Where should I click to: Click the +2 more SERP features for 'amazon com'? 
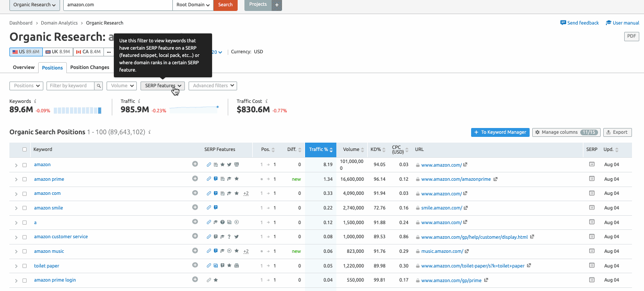coord(245,193)
